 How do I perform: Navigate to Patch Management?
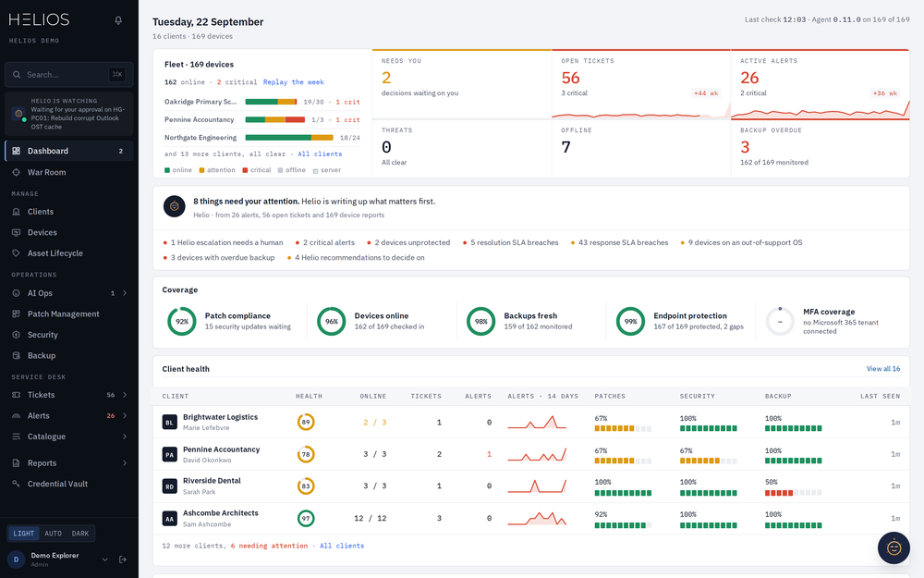(69, 314)
